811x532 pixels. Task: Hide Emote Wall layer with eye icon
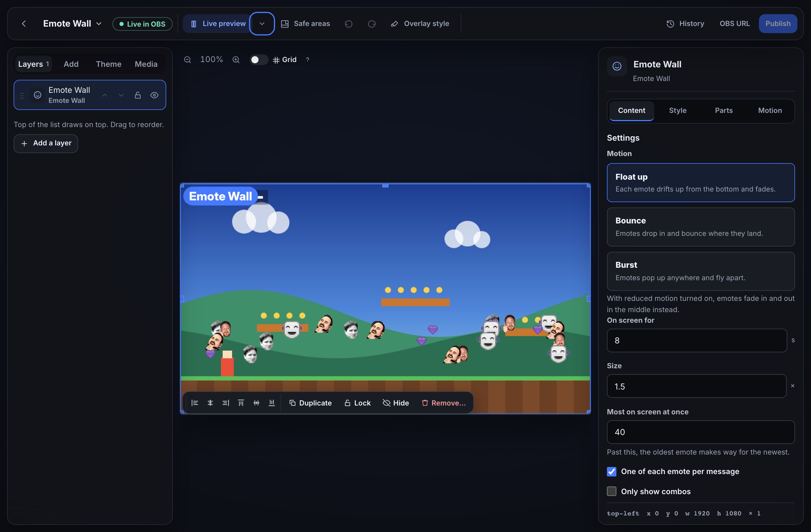(154, 95)
